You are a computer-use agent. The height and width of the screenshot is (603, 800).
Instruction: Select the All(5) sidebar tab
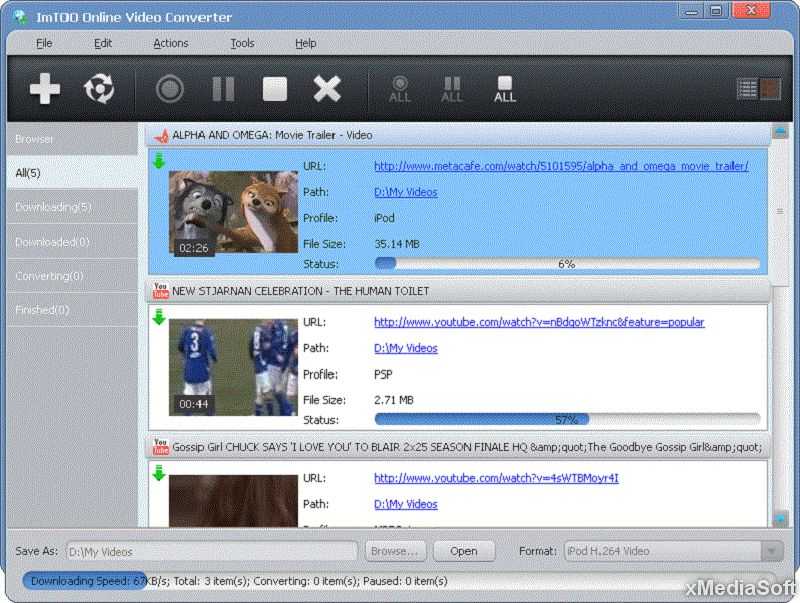[x=72, y=173]
